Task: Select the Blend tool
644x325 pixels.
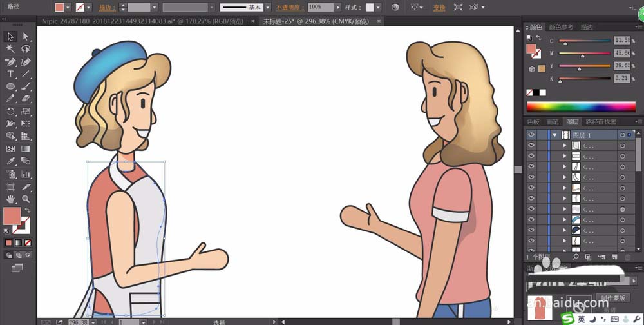Action: coord(26,161)
